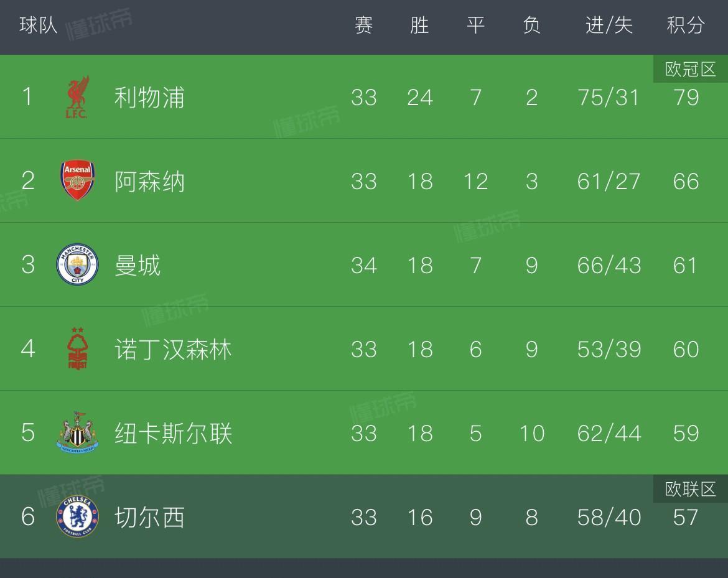The image size is (728, 578).
Task: Click the 进/失 column header
Action: click(x=609, y=25)
